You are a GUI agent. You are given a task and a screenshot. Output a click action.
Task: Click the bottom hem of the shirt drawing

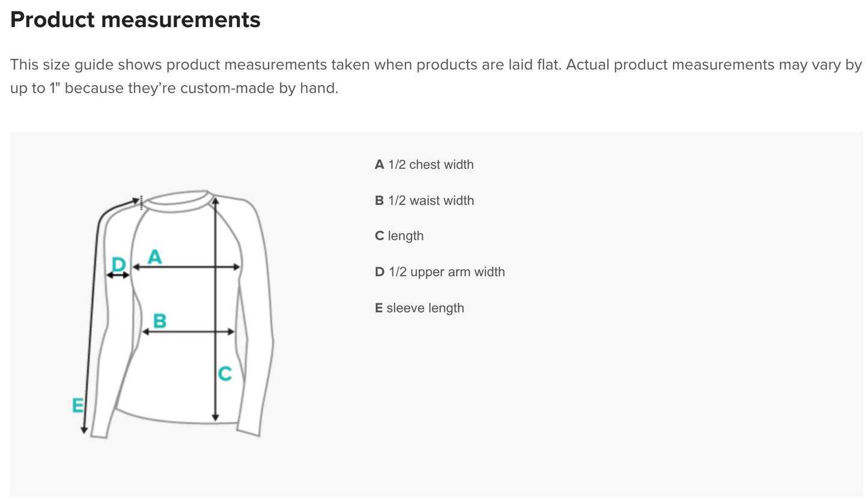click(x=174, y=420)
